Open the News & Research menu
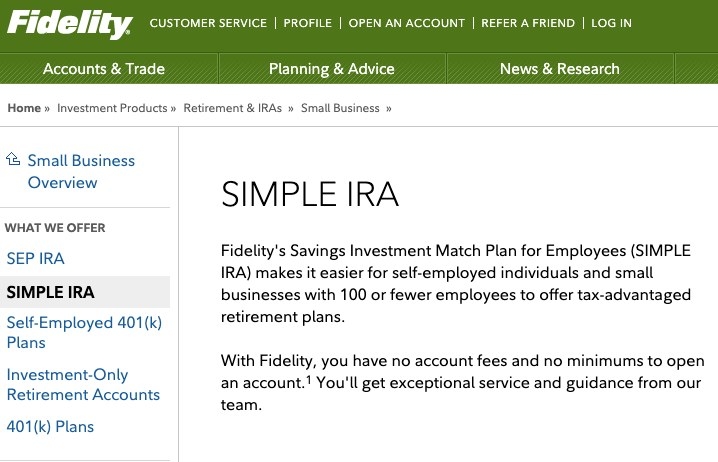718x462 pixels. pos(560,69)
